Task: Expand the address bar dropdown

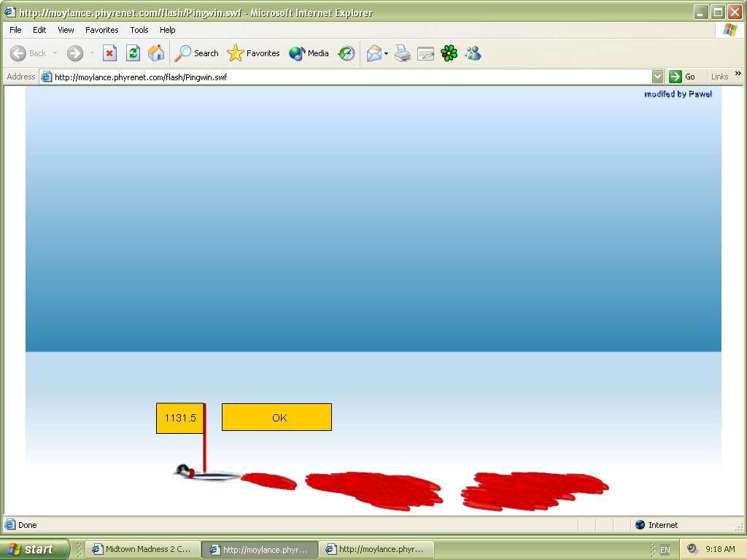Action: [657, 77]
